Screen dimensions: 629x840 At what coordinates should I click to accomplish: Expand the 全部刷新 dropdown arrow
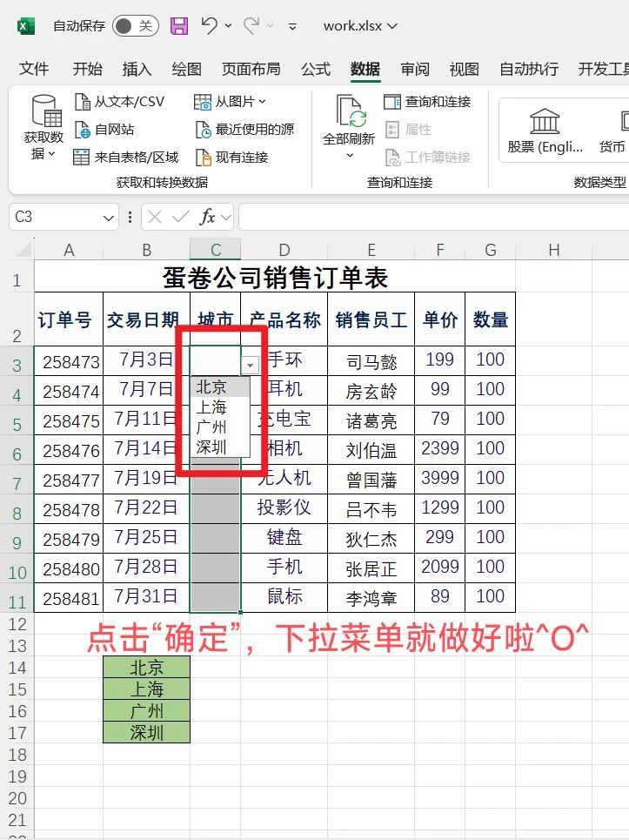350,155
